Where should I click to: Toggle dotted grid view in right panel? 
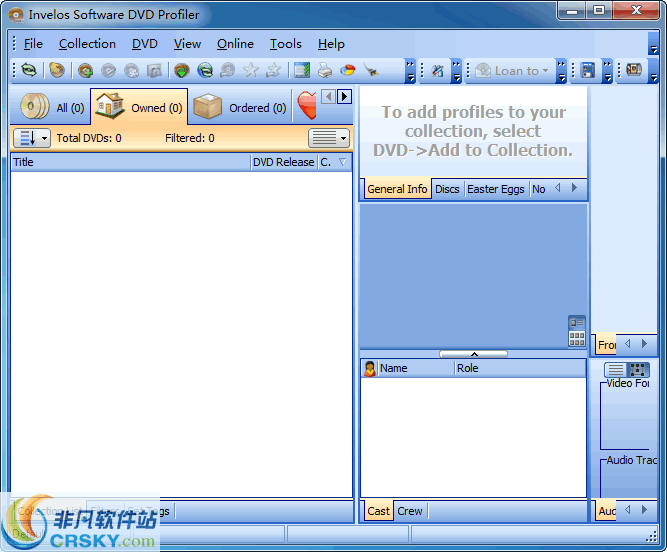click(638, 370)
